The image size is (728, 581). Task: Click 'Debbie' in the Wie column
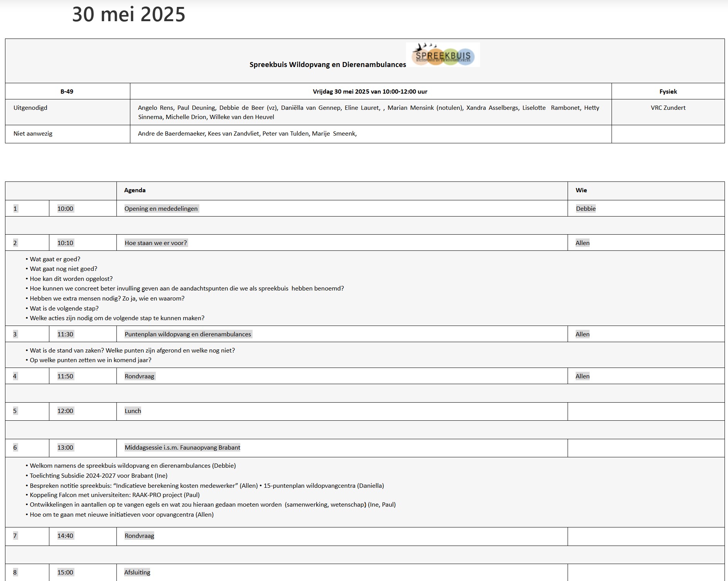pyautogui.click(x=586, y=209)
